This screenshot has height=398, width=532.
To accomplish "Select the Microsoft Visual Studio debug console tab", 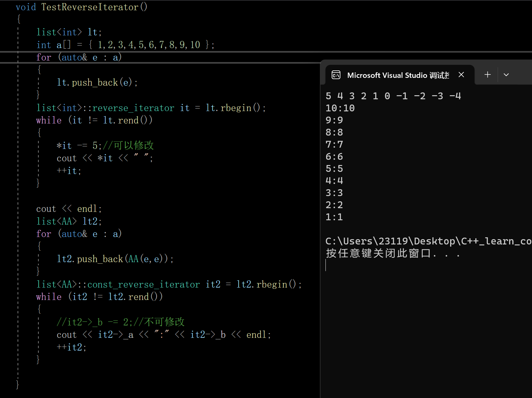I will click(x=400, y=75).
